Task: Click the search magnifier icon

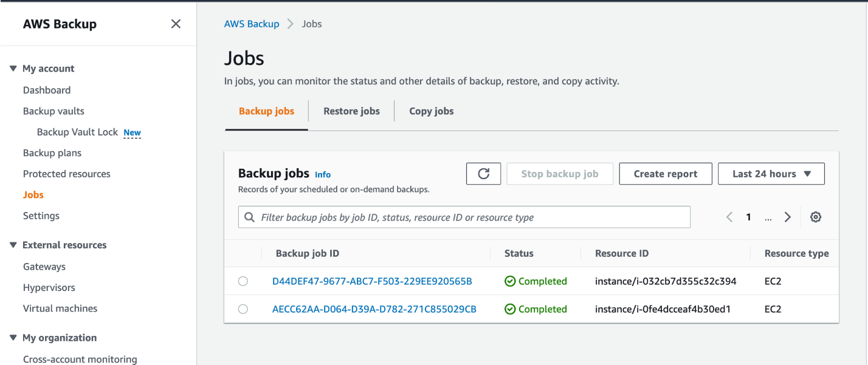Action: pyautogui.click(x=249, y=217)
